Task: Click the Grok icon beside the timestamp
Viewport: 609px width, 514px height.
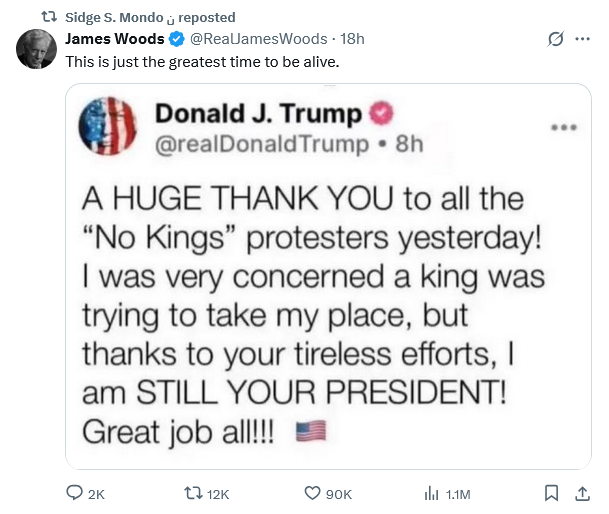Action: [x=556, y=40]
